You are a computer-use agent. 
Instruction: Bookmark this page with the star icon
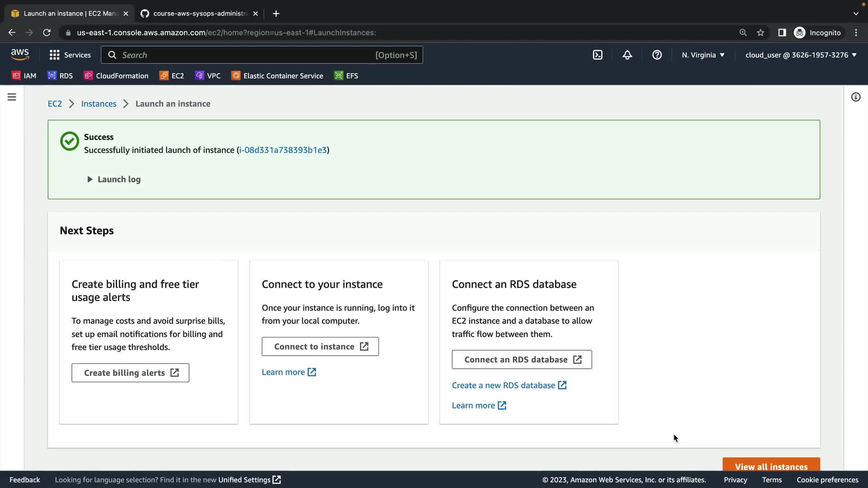click(x=760, y=33)
